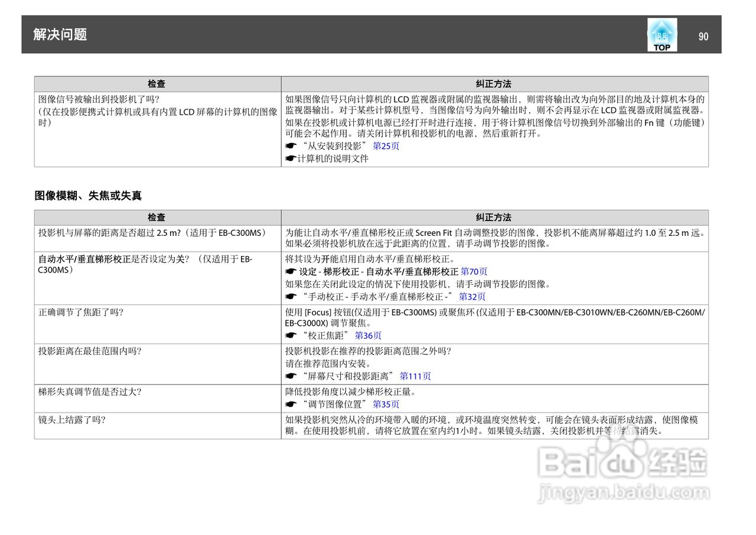
Task: Click the 解决问题 page title
Action: click(x=60, y=35)
